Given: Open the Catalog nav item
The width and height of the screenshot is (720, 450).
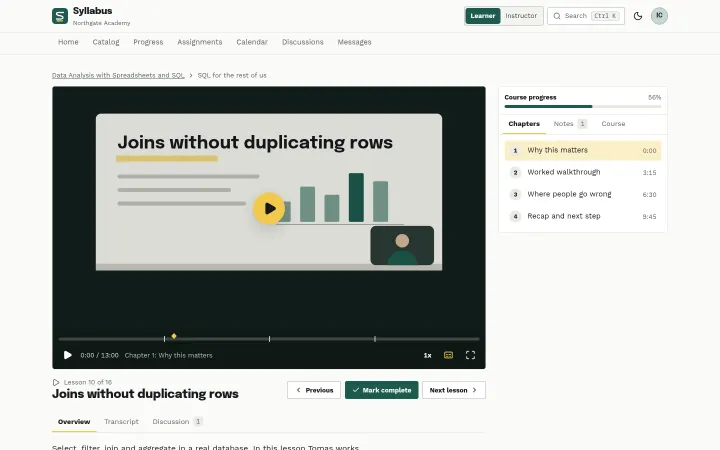Looking at the screenshot, I should tap(106, 42).
